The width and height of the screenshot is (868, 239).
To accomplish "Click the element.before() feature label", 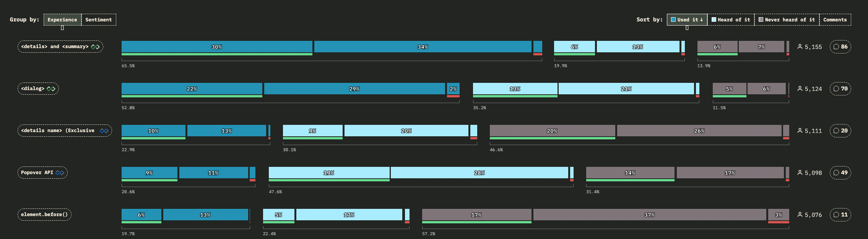I will [x=44, y=215].
